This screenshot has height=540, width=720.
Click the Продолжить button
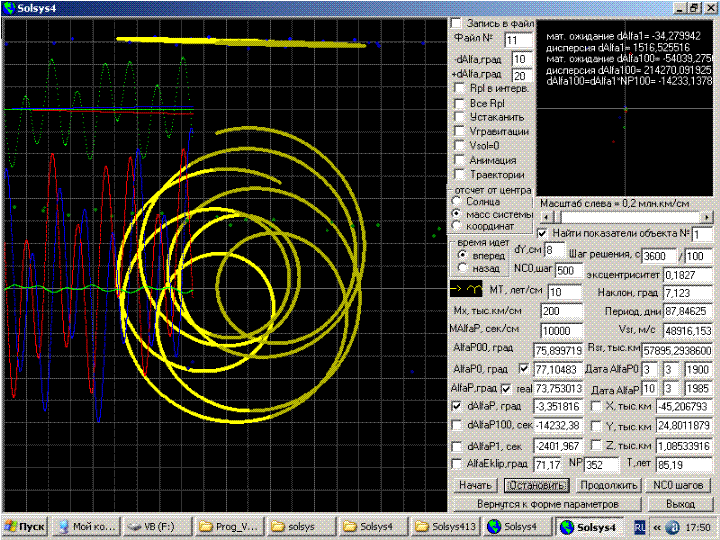click(608, 485)
